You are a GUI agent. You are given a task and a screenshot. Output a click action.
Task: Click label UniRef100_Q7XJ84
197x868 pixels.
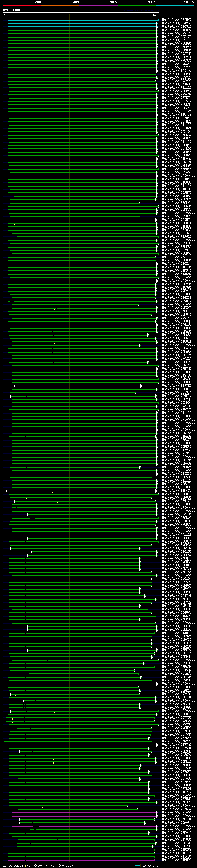click(176, 132)
